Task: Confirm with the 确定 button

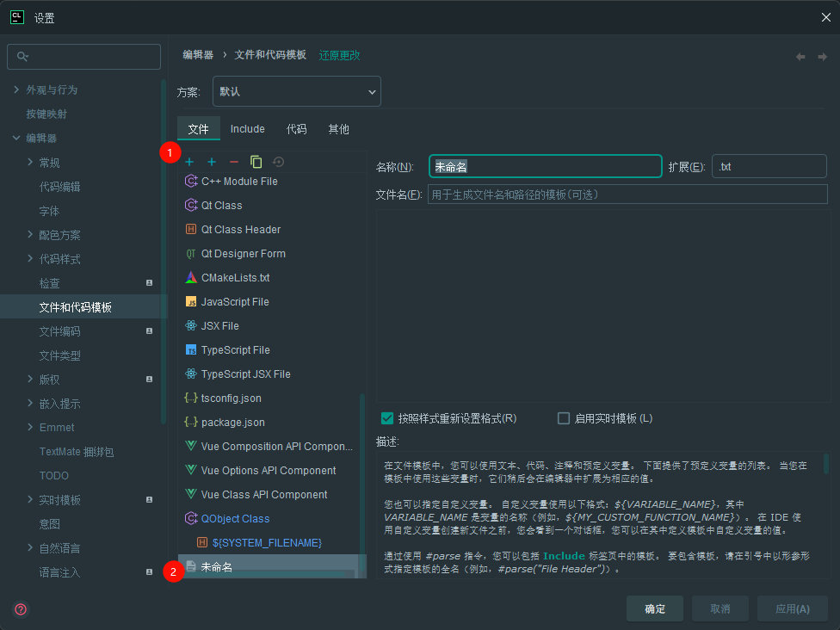Action: [655, 608]
